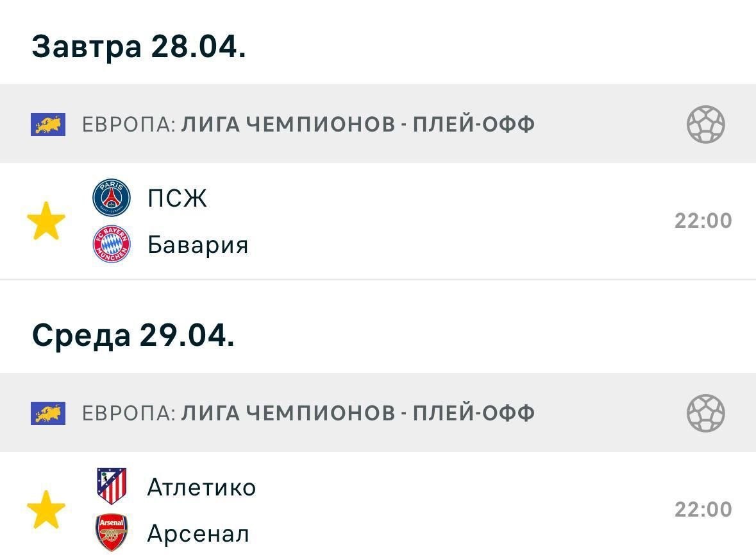Select the Арсенал team name
756x559 pixels.
tap(198, 533)
